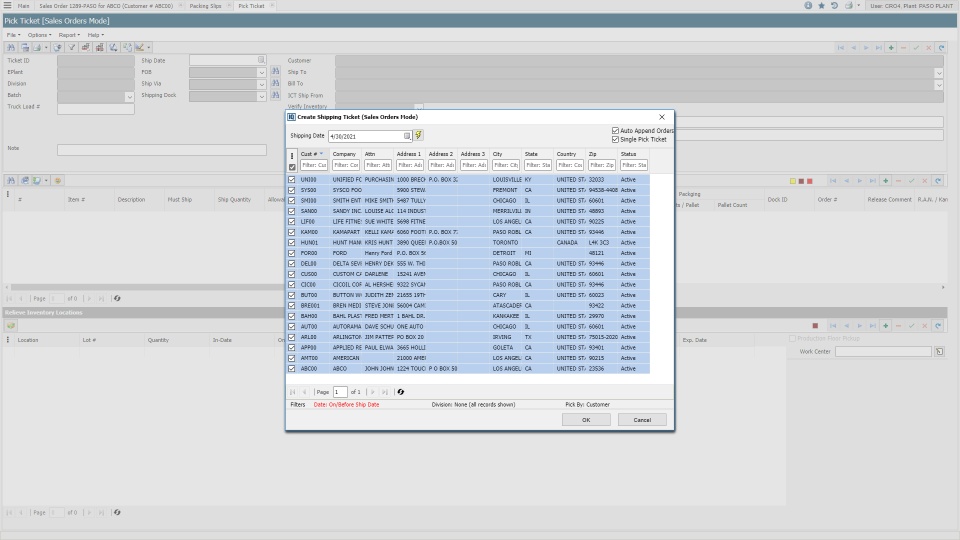
Task: Click the bright red legend square beside the yellow one
Action: (x=809, y=181)
